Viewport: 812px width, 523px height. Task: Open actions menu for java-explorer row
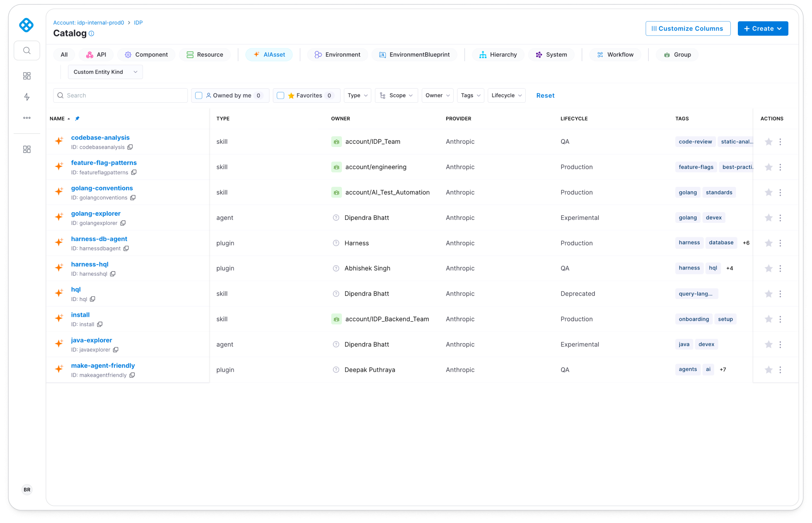pyautogui.click(x=780, y=345)
